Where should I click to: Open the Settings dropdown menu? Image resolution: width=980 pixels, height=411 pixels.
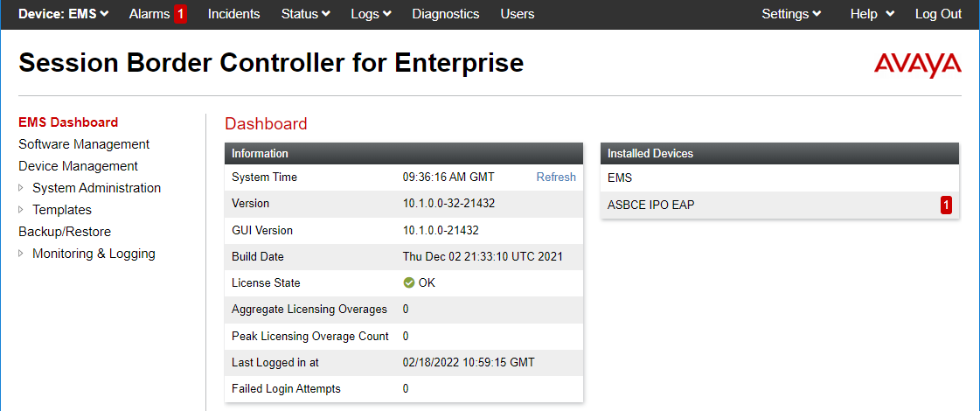pyautogui.click(x=791, y=14)
